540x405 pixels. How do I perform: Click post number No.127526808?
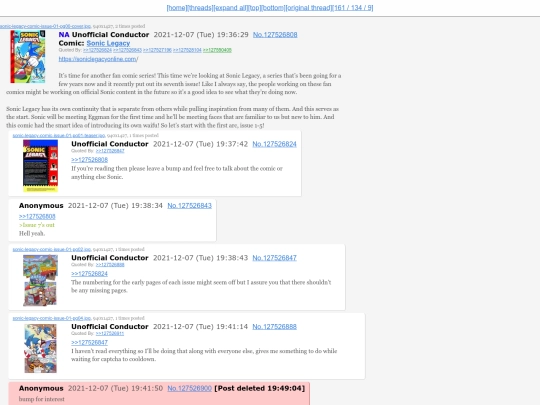coord(275,35)
